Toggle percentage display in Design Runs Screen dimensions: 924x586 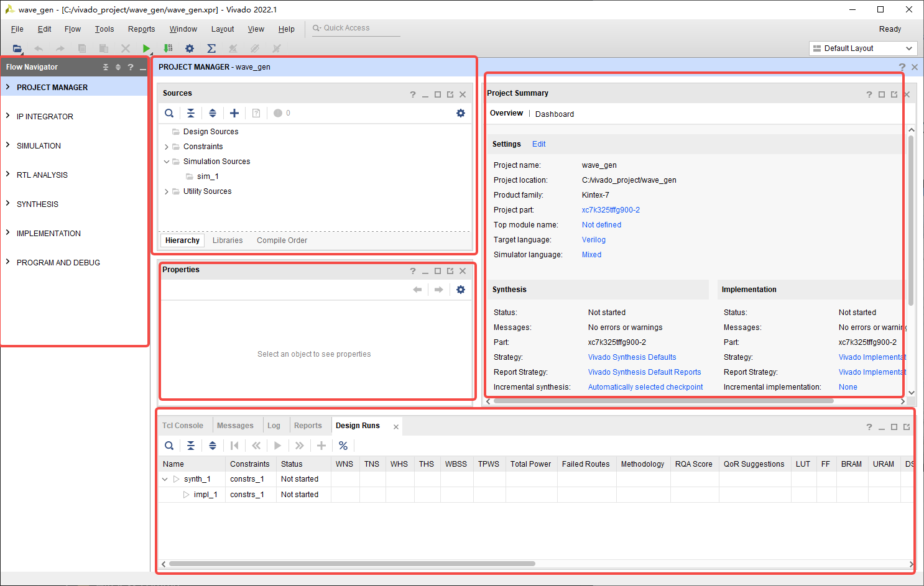[343, 446]
